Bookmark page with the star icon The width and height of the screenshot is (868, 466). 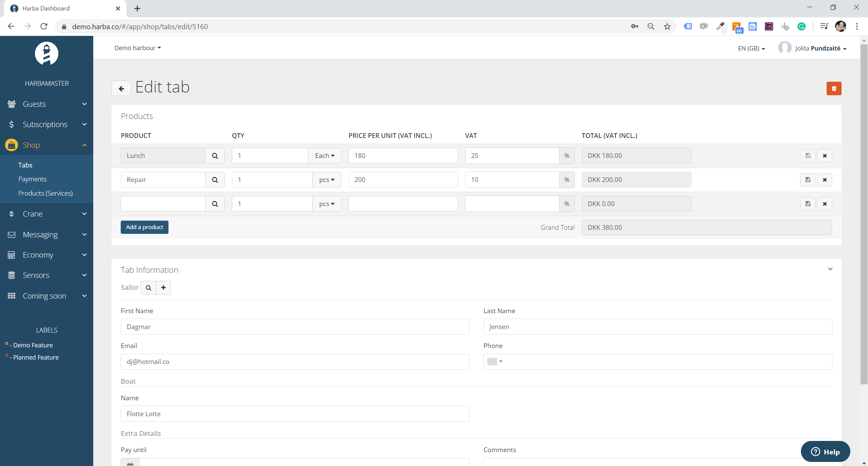[x=667, y=26]
